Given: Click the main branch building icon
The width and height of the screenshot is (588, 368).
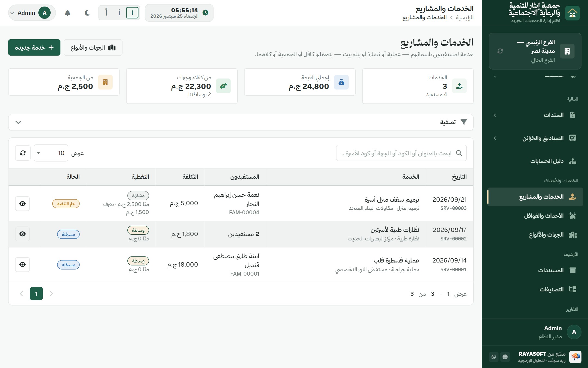Looking at the screenshot, I should coord(567,51).
